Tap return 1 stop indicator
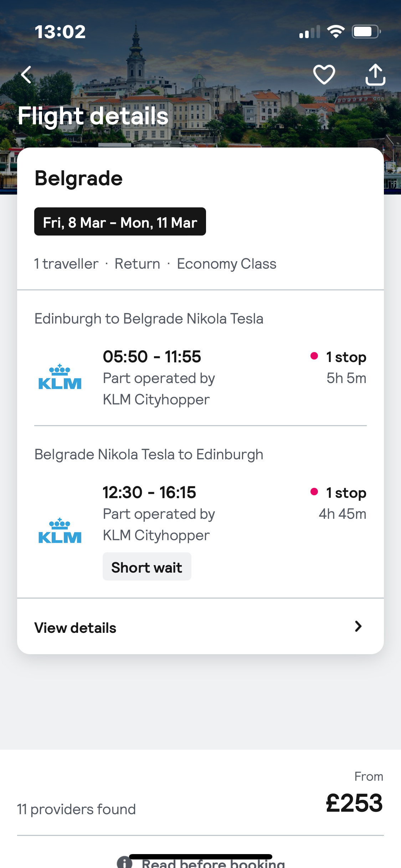401x868 pixels. [345, 492]
